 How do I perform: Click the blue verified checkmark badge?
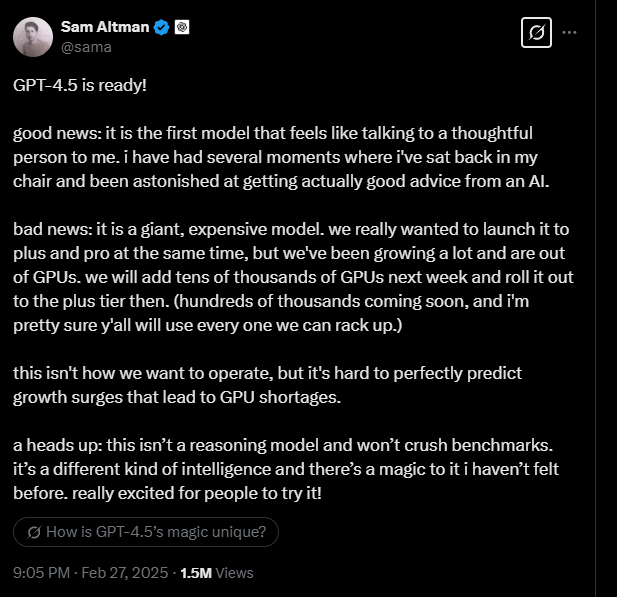tap(160, 28)
